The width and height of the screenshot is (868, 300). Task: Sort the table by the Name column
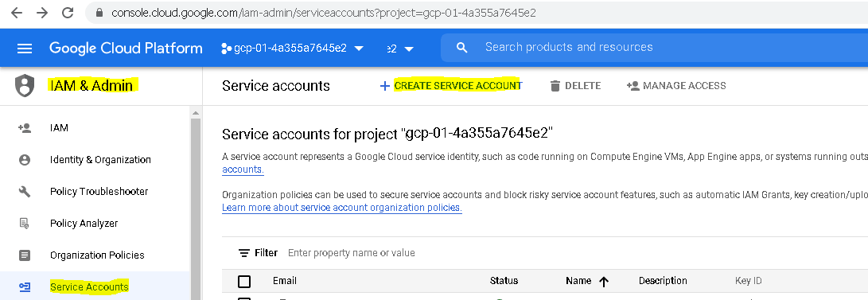(578, 281)
